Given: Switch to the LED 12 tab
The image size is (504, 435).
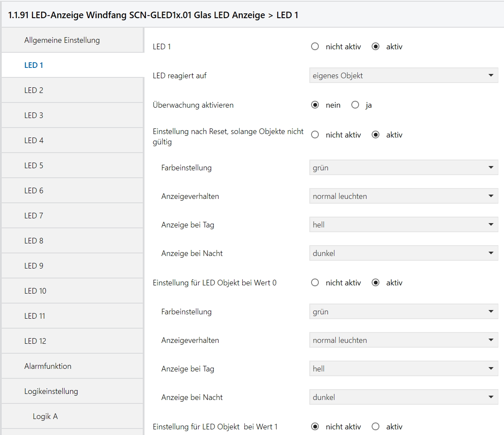Looking at the screenshot, I should coord(72,341).
